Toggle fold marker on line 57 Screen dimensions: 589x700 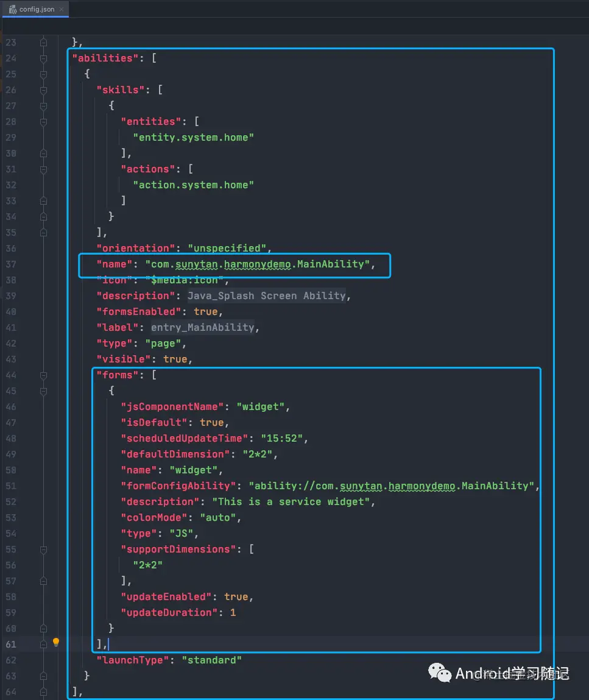pyautogui.click(x=43, y=581)
